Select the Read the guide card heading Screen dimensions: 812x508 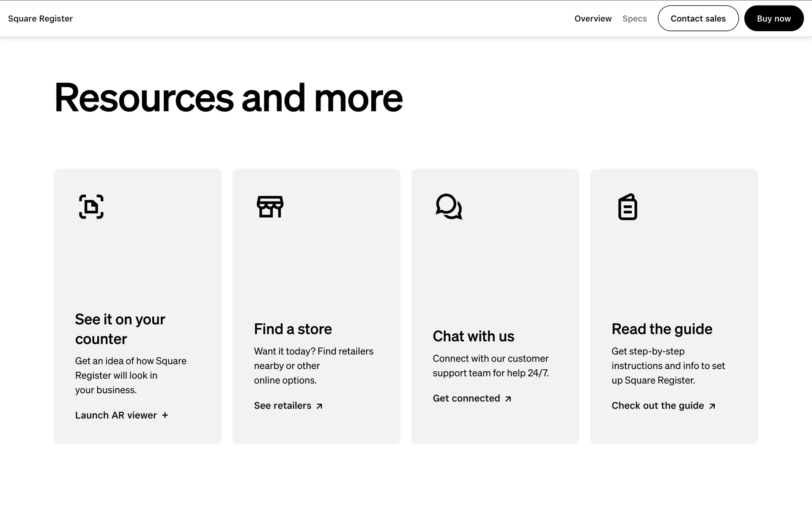click(662, 329)
